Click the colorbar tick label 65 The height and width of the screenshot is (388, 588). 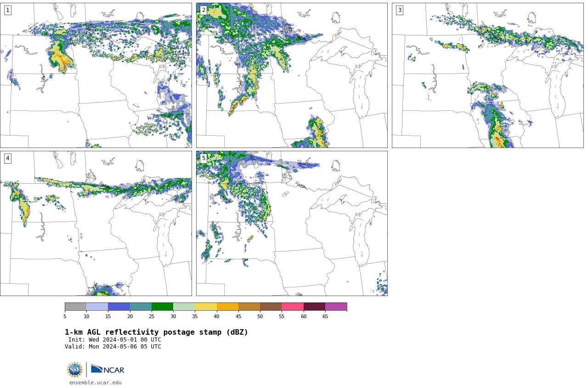tap(325, 316)
